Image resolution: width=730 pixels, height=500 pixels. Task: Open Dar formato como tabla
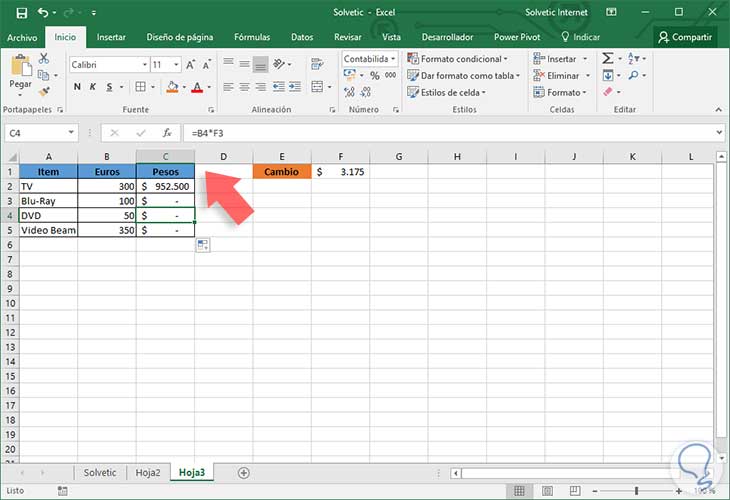[463, 75]
